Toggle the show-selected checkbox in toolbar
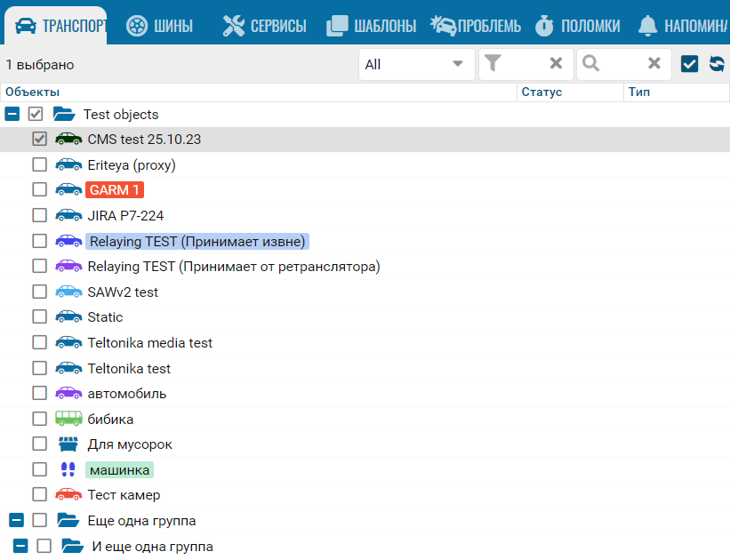The width and height of the screenshot is (730, 560). 689,64
